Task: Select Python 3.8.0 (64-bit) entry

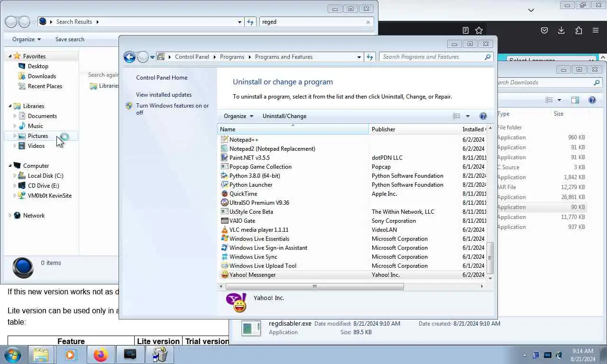Action: point(255,176)
